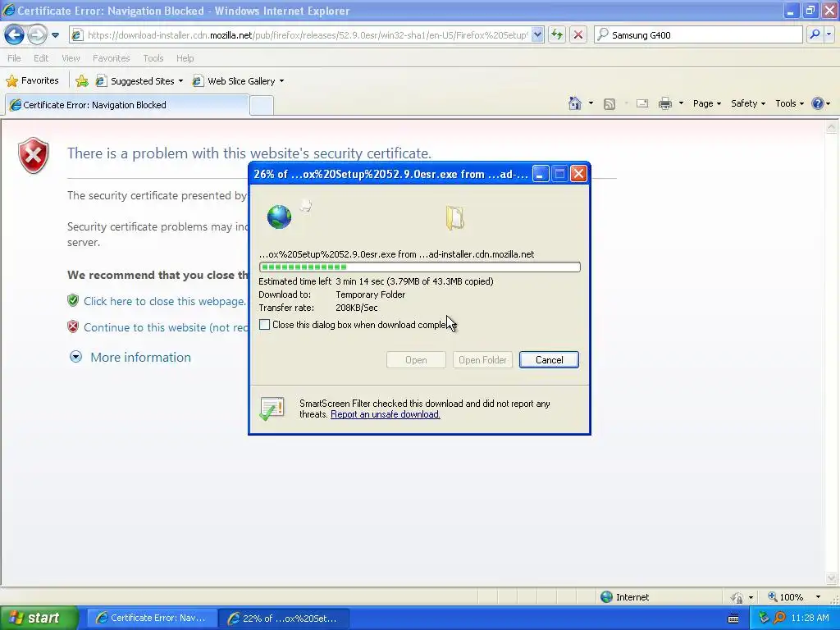Click the Internet zone globe in status bar

point(606,597)
